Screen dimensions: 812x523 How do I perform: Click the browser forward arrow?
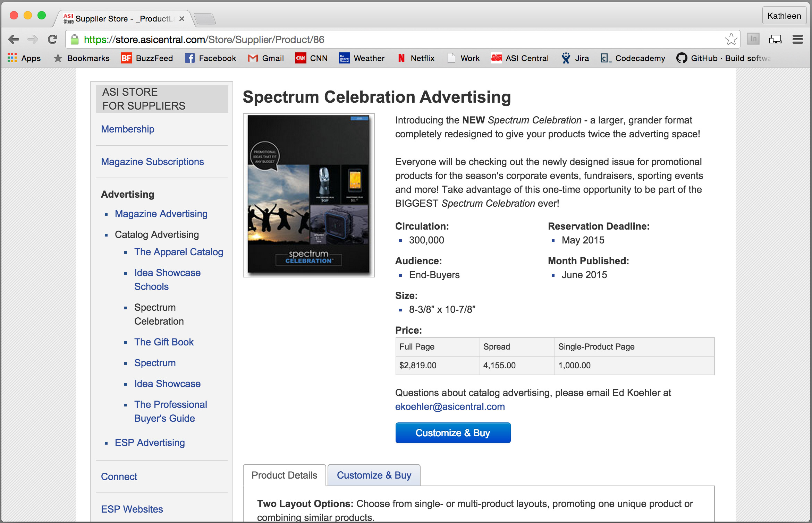[33, 40]
